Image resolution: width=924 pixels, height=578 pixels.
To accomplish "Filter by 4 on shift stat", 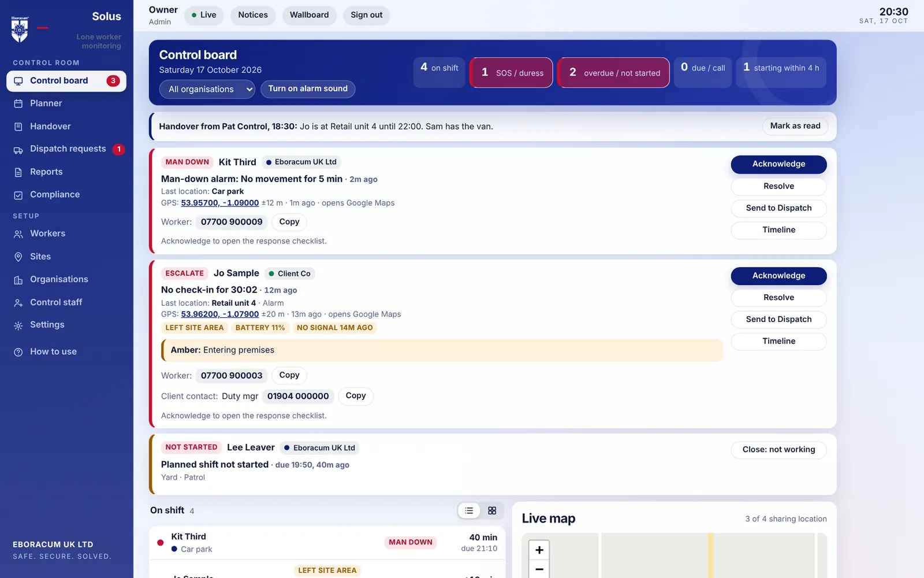I will (439, 72).
